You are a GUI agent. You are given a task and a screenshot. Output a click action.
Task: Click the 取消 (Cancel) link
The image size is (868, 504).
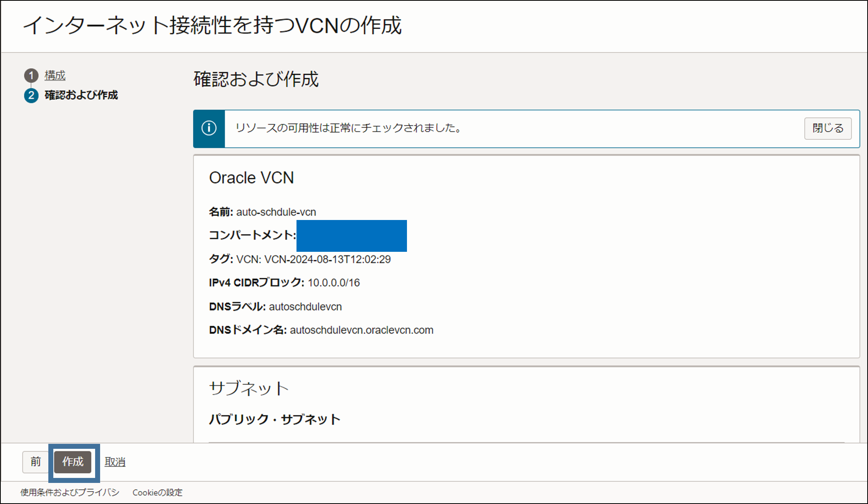coord(115,462)
